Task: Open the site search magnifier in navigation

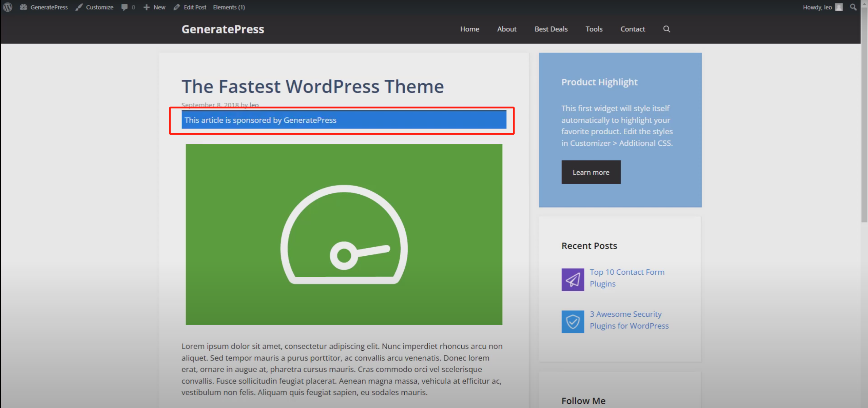Action: (x=666, y=29)
